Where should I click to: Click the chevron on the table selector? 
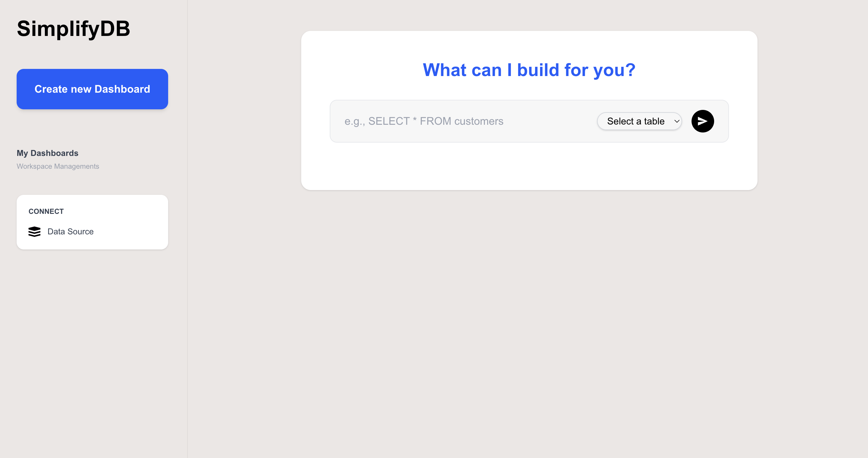[x=677, y=121]
